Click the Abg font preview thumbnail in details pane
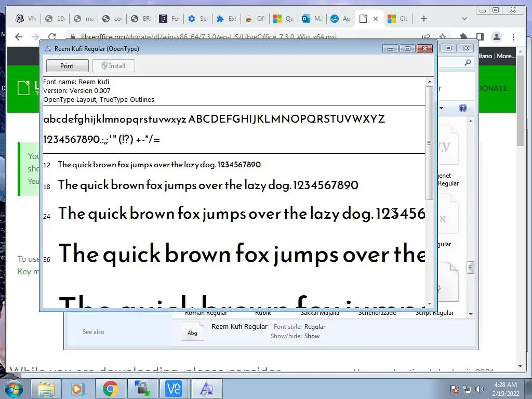The image size is (532, 399). click(192, 331)
